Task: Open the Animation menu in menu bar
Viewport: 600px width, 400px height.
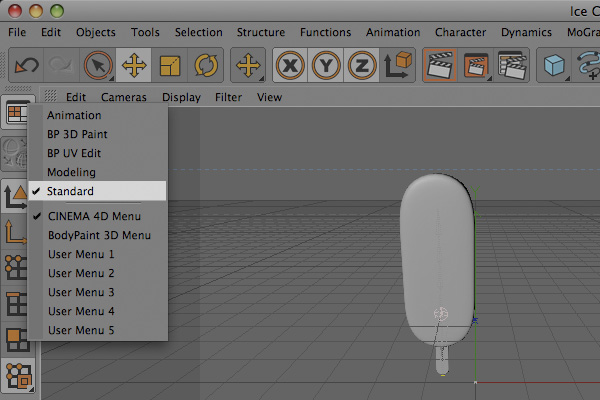Action: [393, 32]
